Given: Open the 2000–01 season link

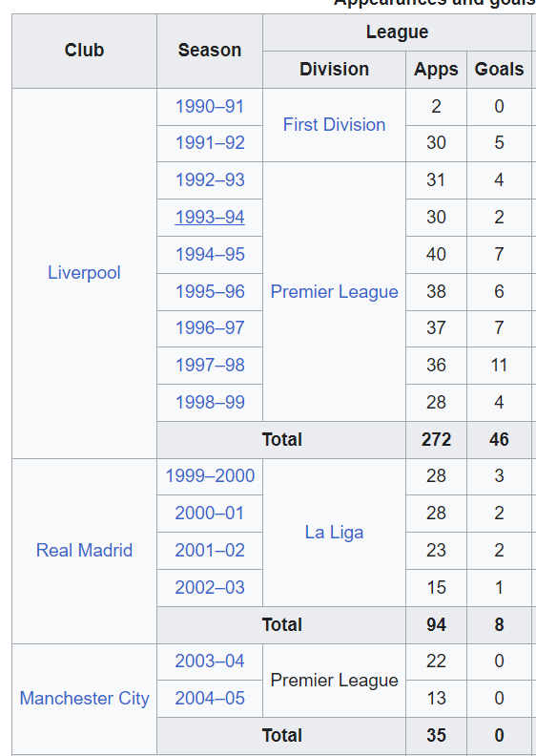Looking at the screenshot, I should [x=210, y=513].
